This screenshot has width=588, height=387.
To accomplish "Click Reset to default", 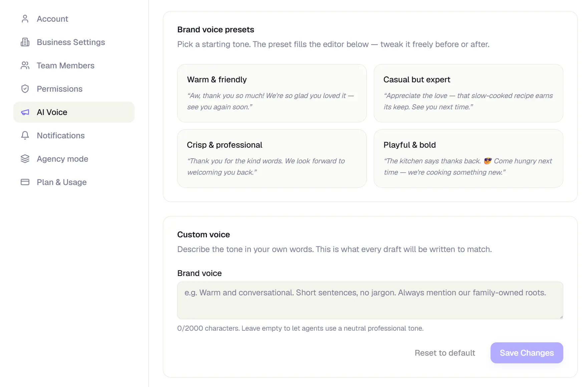I will pos(445,353).
